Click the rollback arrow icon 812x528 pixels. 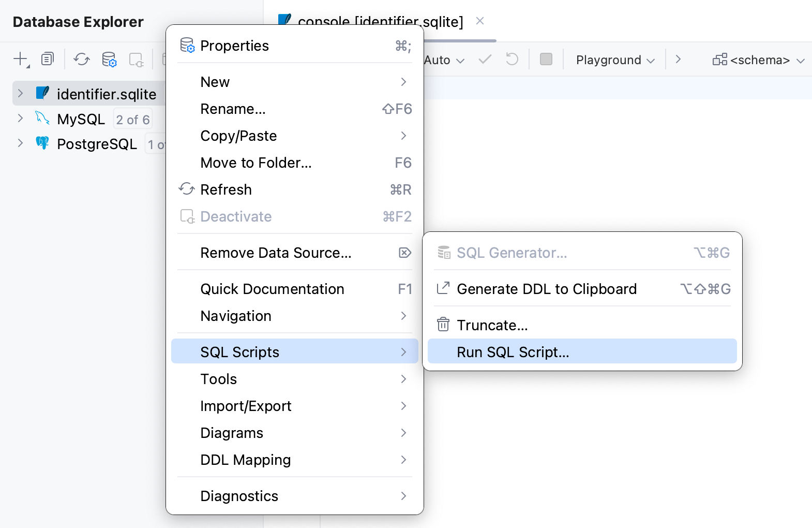(x=512, y=59)
